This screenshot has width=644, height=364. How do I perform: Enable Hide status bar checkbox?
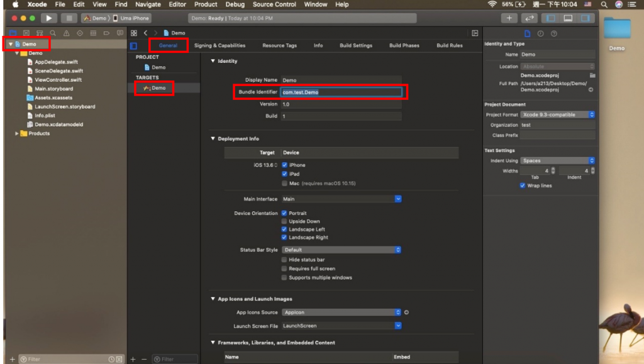click(x=284, y=260)
